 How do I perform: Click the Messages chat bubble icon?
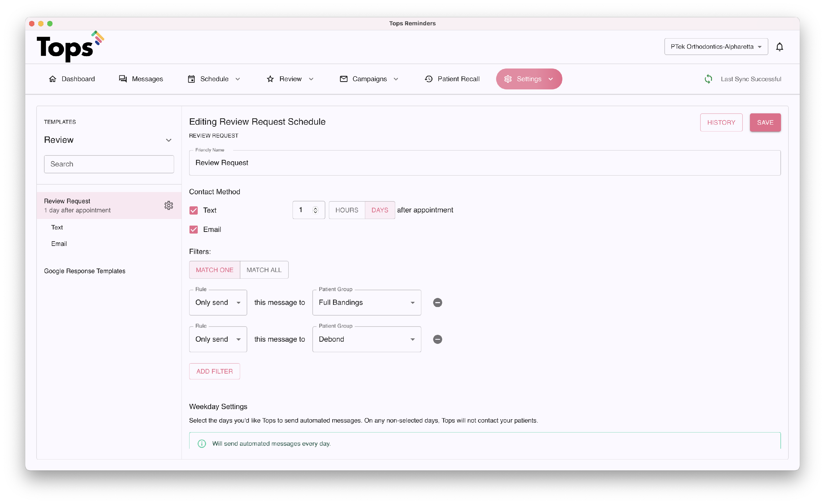coord(123,79)
